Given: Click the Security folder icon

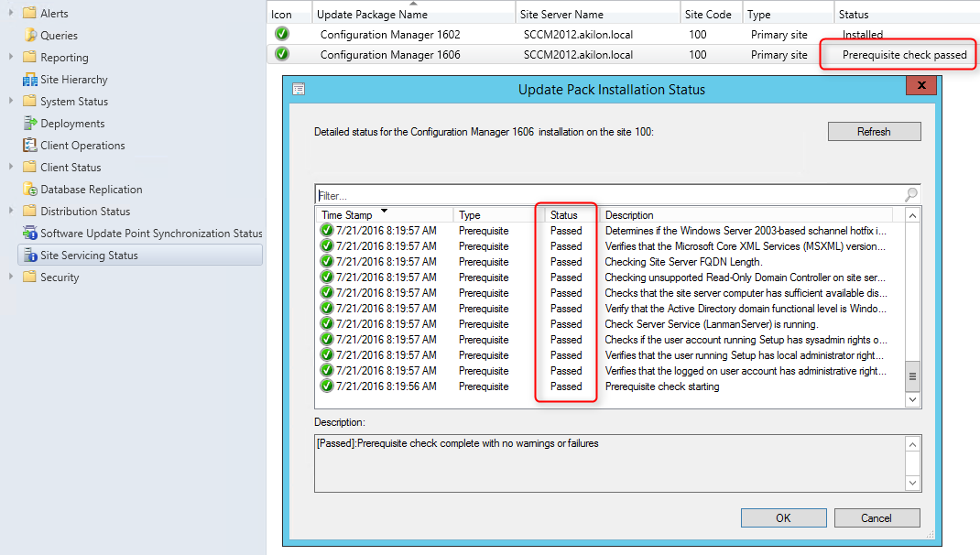Looking at the screenshot, I should click(x=29, y=277).
